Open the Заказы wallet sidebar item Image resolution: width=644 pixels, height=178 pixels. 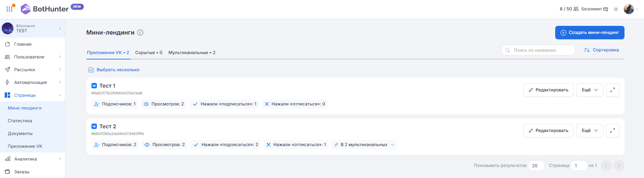[32, 172]
